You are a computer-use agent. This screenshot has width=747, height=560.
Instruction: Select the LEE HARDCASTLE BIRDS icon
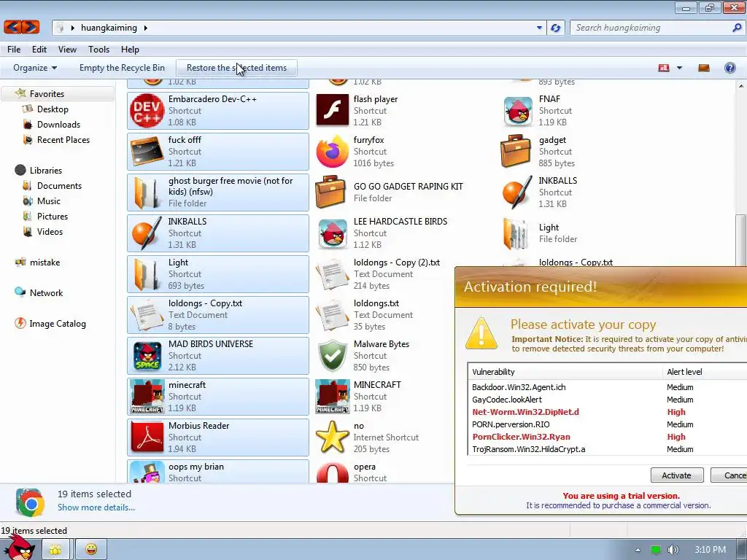333,233
